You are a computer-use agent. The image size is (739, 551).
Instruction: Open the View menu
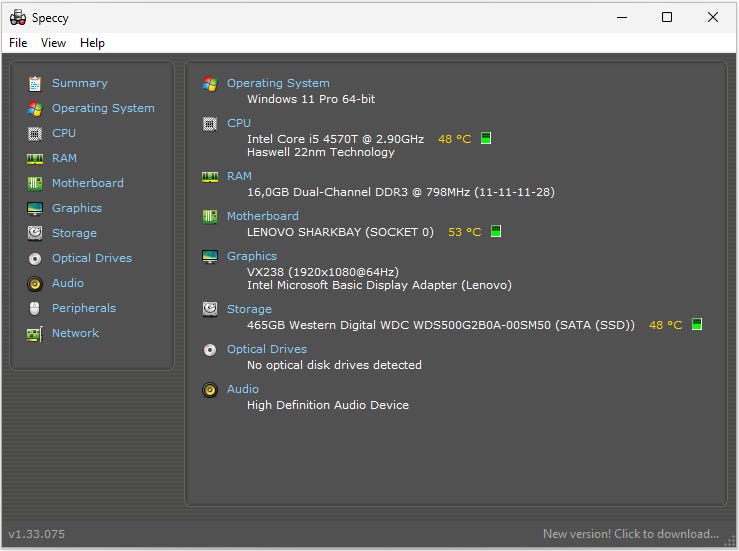tap(53, 43)
